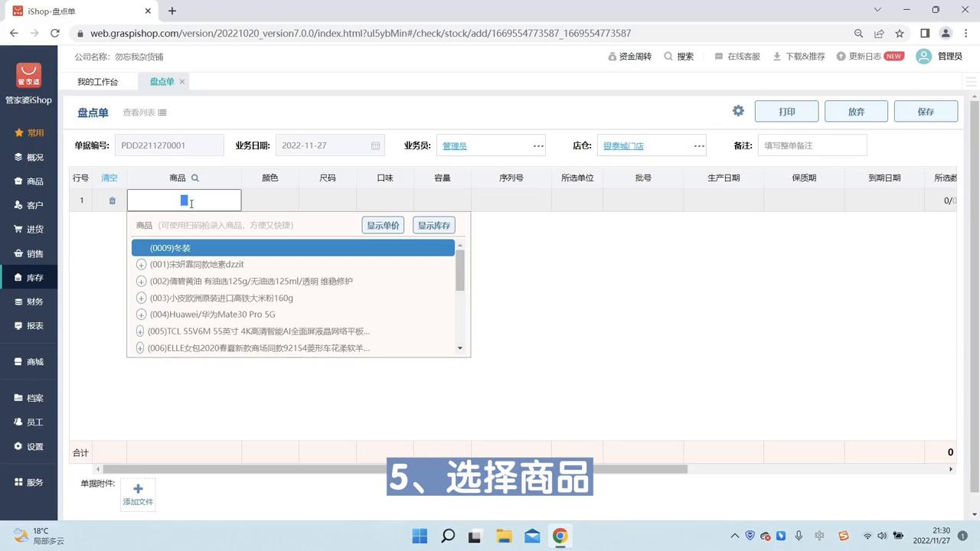The height and width of the screenshot is (551, 980).
Task: Close the 盘点单 tab
Action: tap(181, 81)
